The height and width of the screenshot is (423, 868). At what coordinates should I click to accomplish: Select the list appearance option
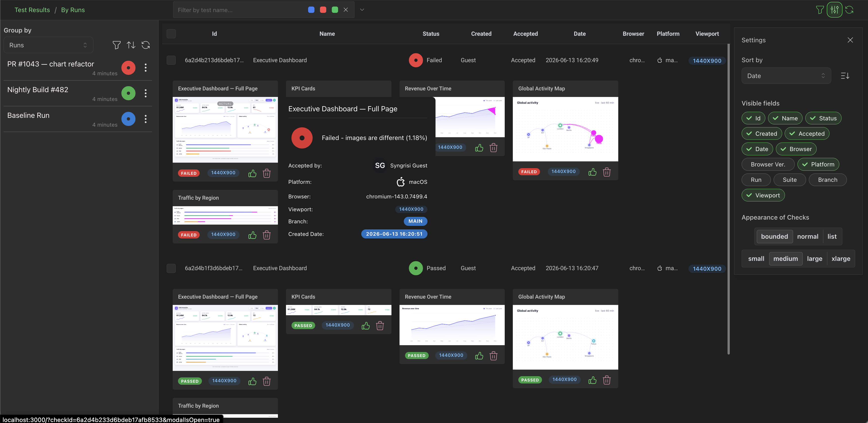coord(832,237)
